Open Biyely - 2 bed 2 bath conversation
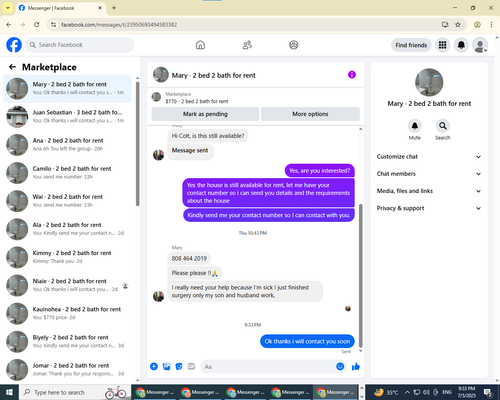The width and height of the screenshot is (500, 400). (67, 341)
